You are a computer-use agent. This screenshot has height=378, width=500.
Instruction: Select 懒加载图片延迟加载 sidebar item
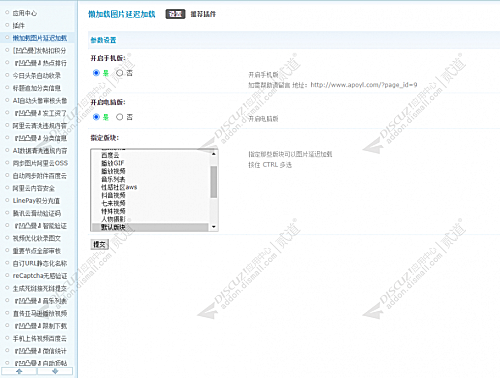pos(40,38)
